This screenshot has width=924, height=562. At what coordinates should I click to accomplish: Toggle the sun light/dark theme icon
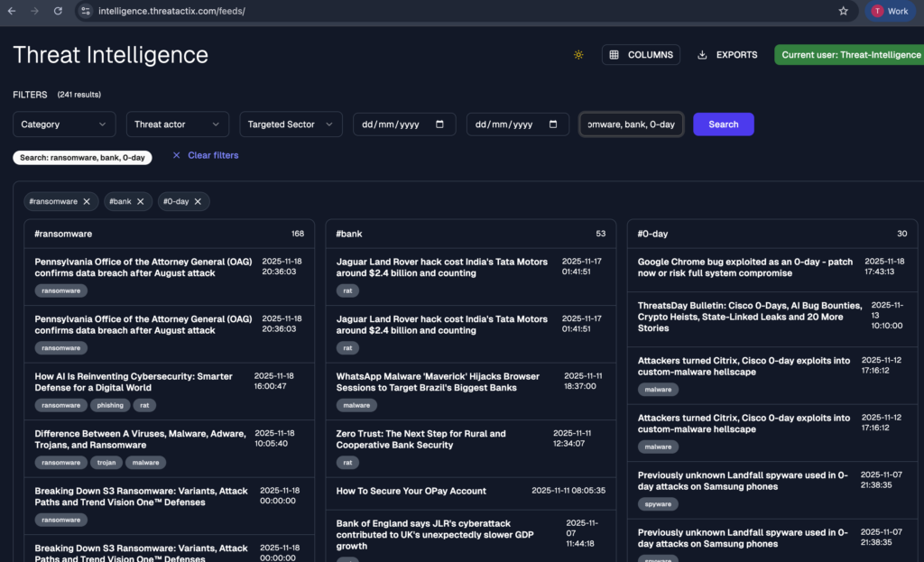click(x=578, y=55)
